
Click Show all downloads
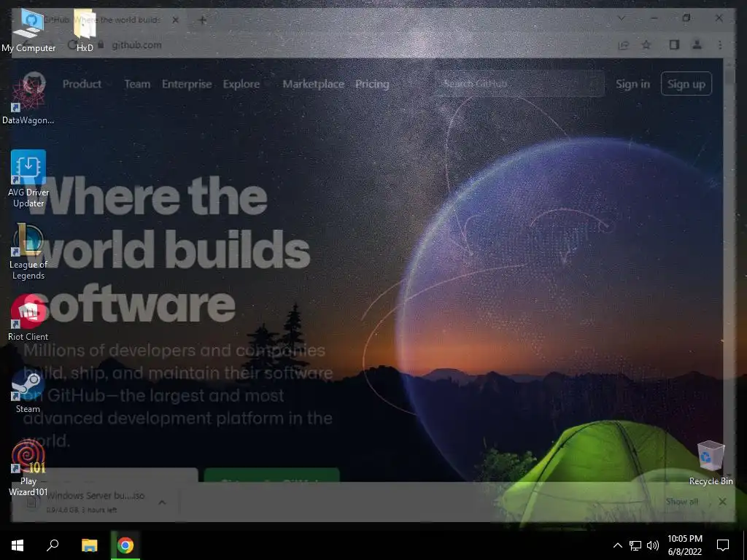(x=682, y=502)
